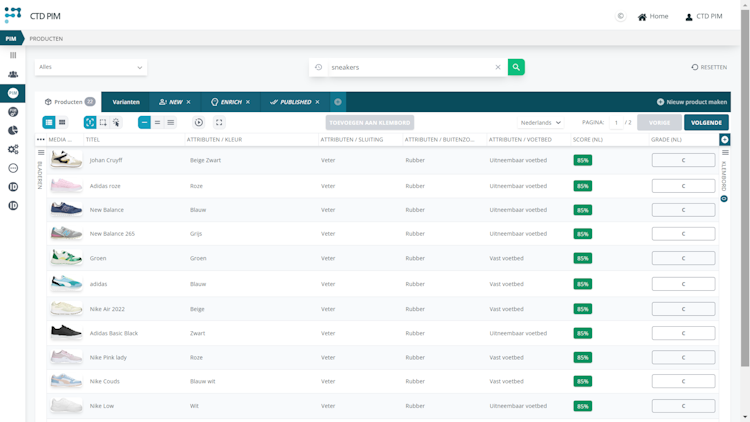This screenshot has height=422, width=750.
Task: Enable the pointer click selection mode
Action: click(x=116, y=122)
